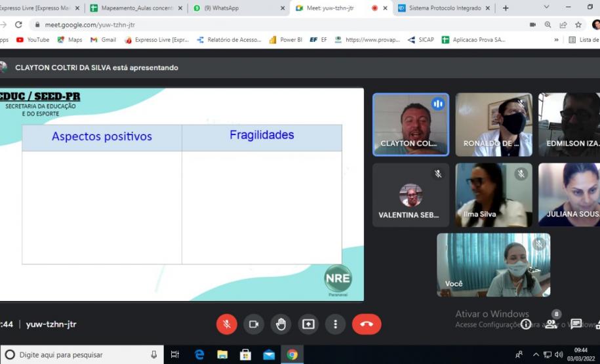Screen dimensions: 600x364
Task: Hang up with the red leave call button
Action: tap(366, 324)
